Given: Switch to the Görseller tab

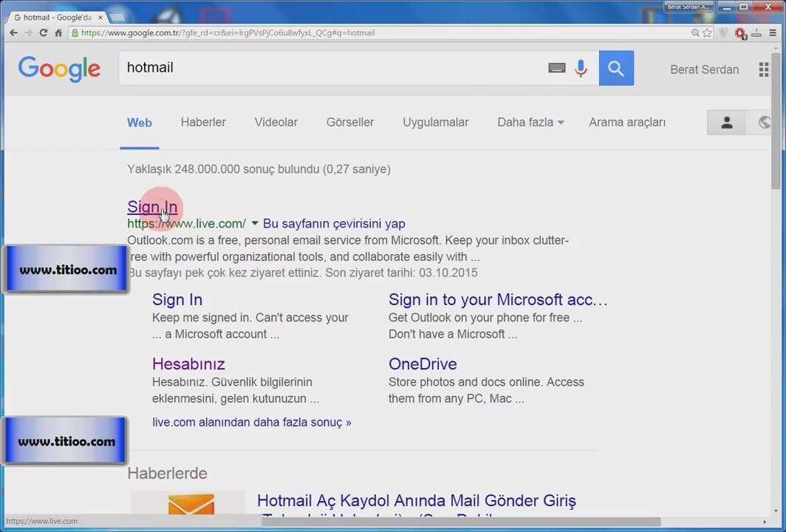Looking at the screenshot, I should (x=350, y=123).
